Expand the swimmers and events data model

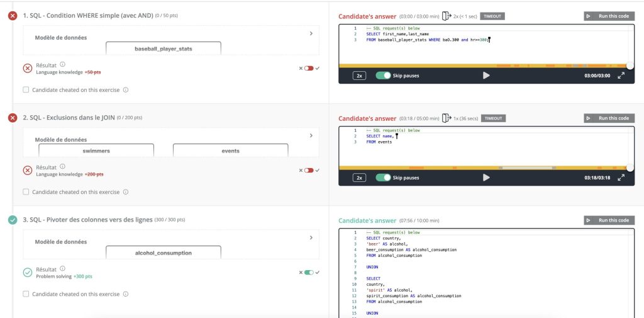pos(311,136)
